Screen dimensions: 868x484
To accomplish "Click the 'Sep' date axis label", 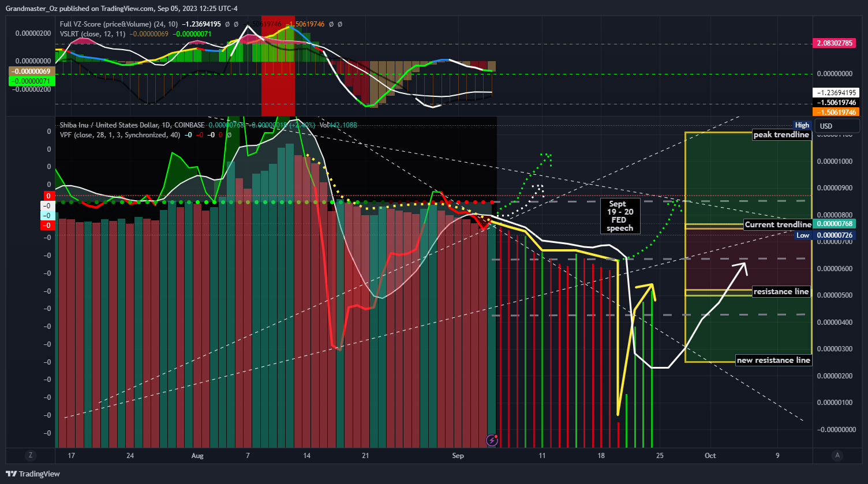I will point(458,456).
